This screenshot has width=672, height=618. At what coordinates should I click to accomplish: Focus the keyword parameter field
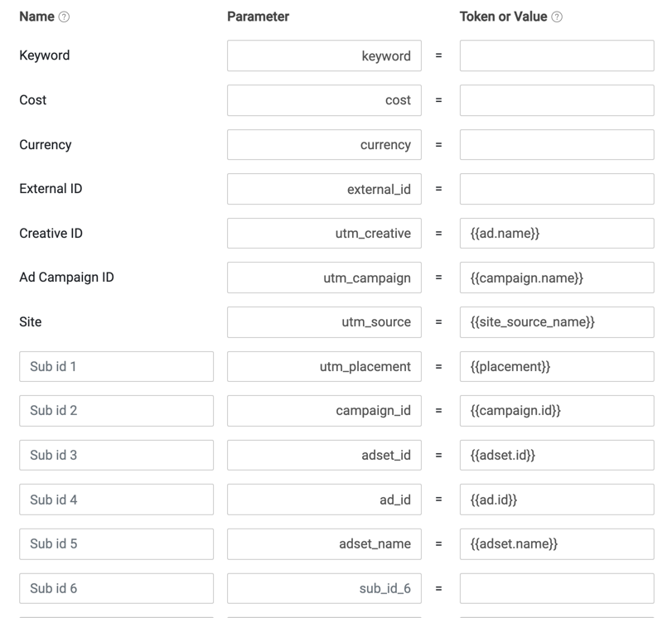click(324, 56)
